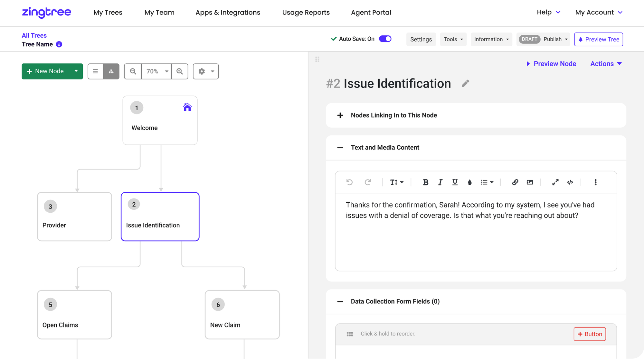
Task: Click the underline icon in the text toolbar
Action: pyautogui.click(x=455, y=182)
